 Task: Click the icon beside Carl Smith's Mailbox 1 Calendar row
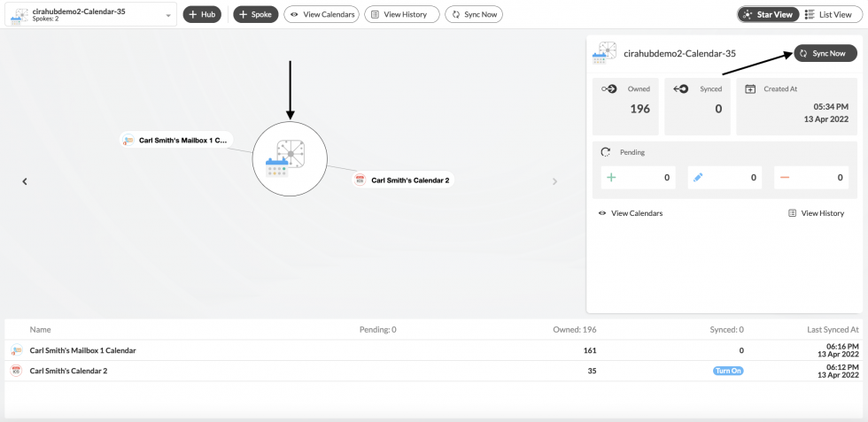click(17, 350)
